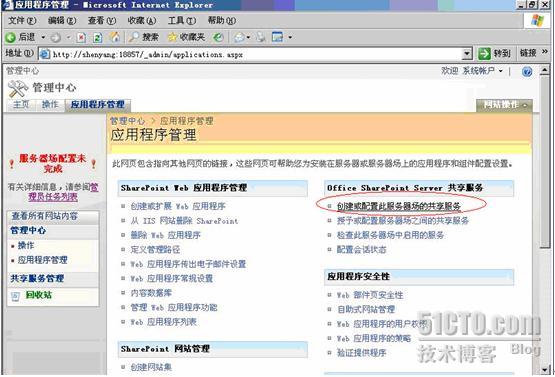The image size is (555, 377).
Task: Click the Refresh page icon
Action: (x=98, y=37)
